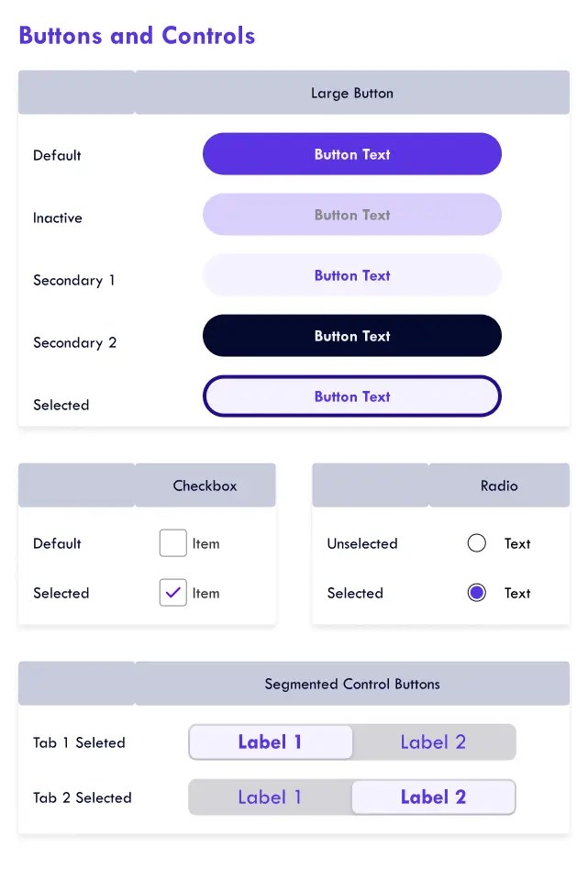This screenshot has height=892, width=588.
Task: Uncheck the Selected checkbox with purple checkmark
Action: click(x=172, y=593)
